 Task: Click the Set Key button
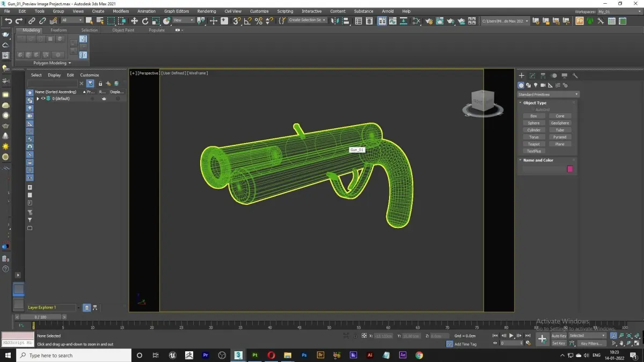pyautogui.click(x=559, y=343)
